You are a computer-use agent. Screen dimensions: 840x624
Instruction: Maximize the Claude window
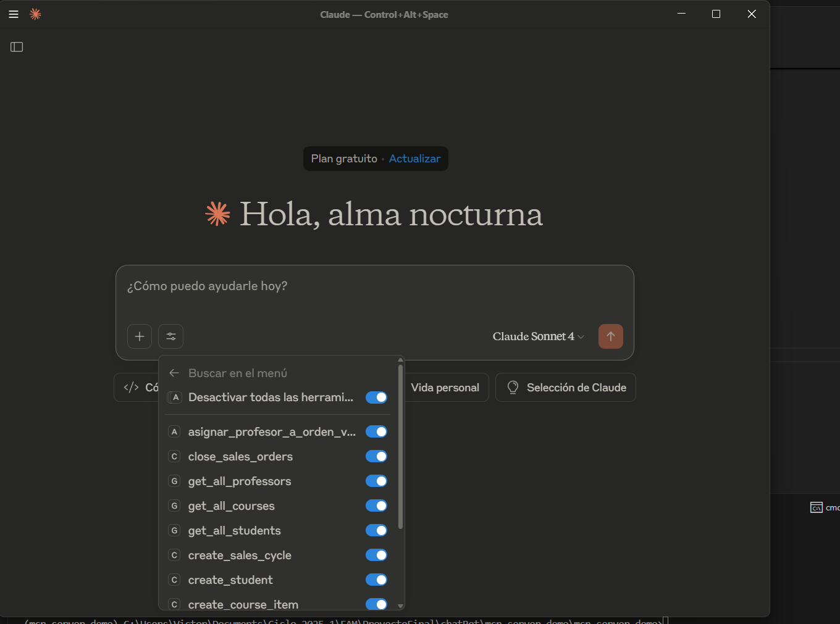pos(716,14)
